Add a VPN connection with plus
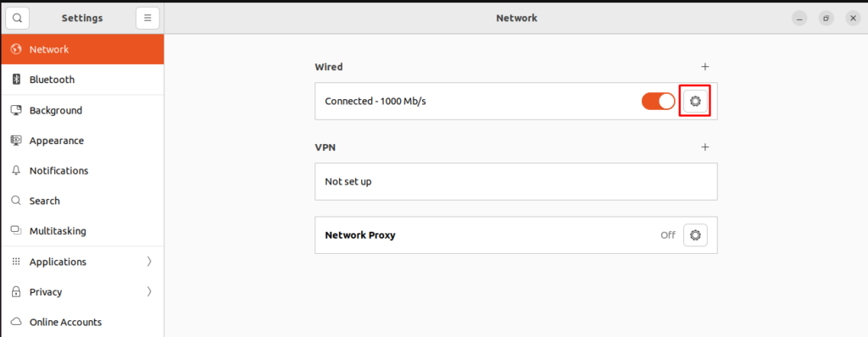 click(x=705, y=147)
